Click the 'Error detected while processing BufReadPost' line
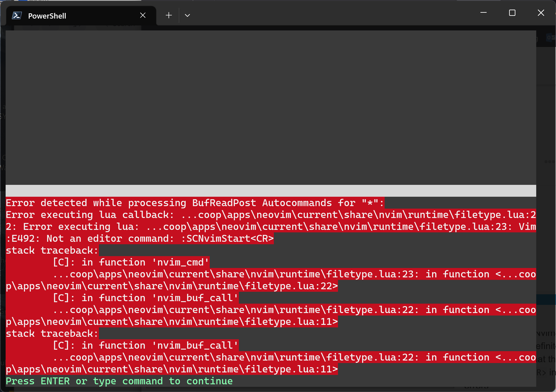The width and height of the screenshot is (556, 392). tap(194, 203)
